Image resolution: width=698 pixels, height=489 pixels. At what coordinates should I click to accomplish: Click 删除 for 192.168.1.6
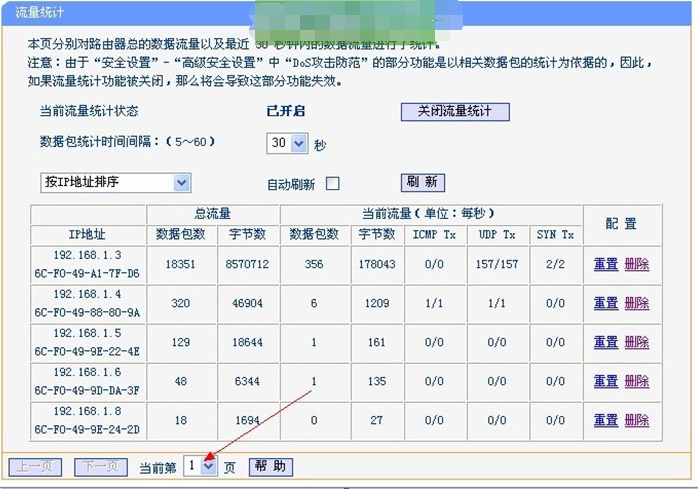coord(637,381)
